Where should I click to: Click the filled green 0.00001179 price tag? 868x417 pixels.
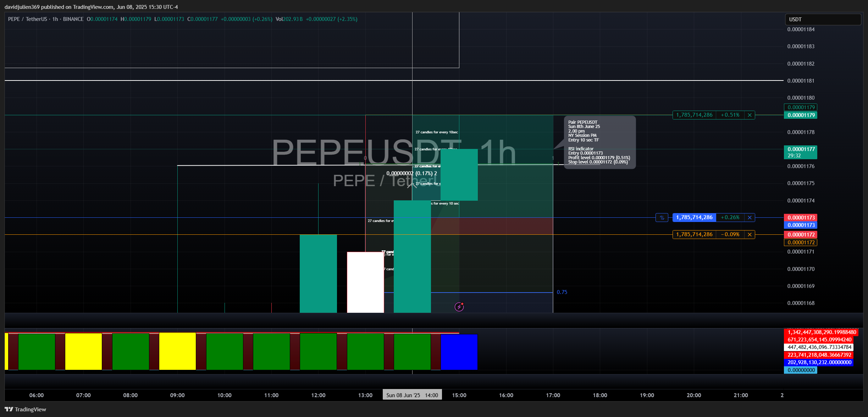tap(801, 115)
